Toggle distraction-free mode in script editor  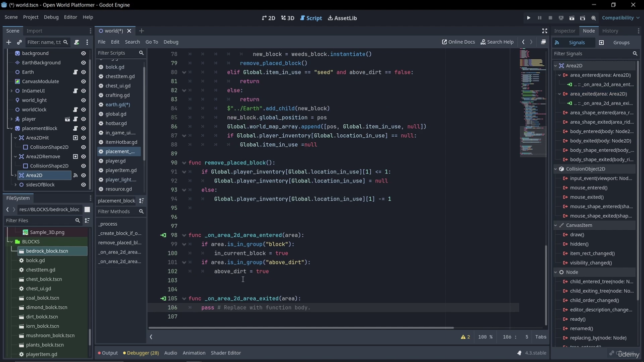544,31
